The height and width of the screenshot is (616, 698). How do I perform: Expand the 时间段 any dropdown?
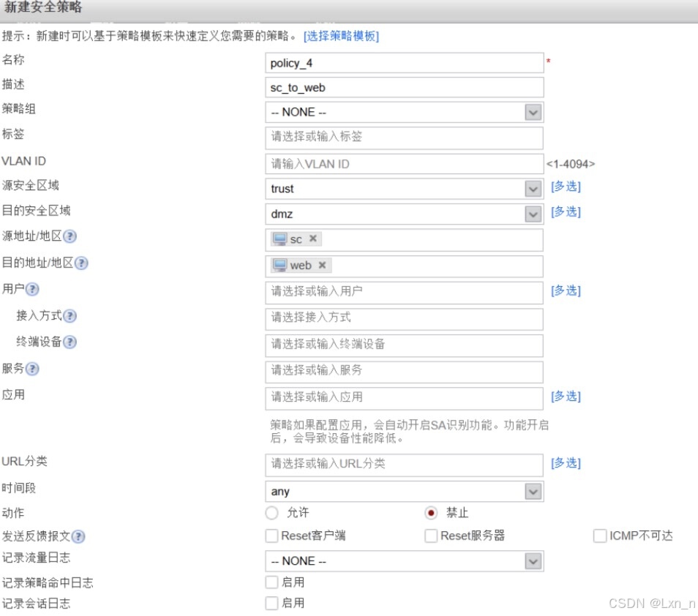[533, 492]
